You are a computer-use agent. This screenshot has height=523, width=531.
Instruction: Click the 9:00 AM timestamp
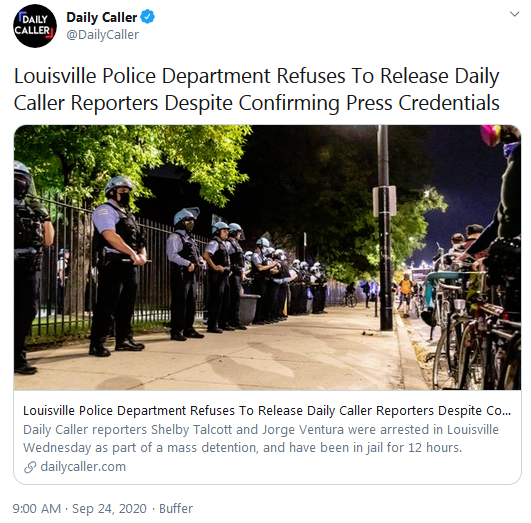click(37, 508)
